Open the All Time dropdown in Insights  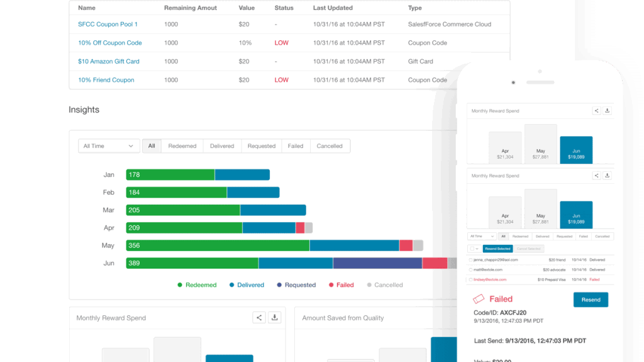[108, 146]
